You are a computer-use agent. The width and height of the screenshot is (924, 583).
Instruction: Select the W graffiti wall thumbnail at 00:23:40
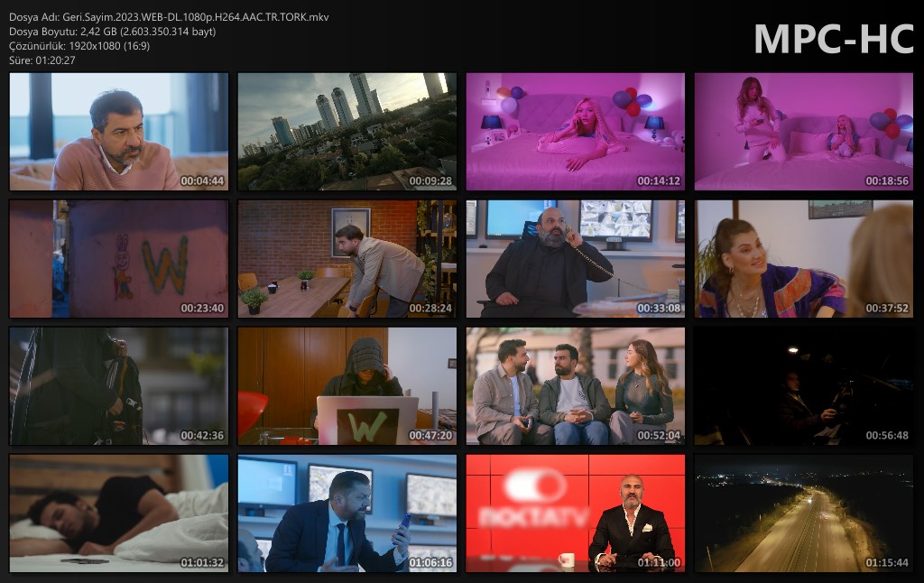coord(118,259)
